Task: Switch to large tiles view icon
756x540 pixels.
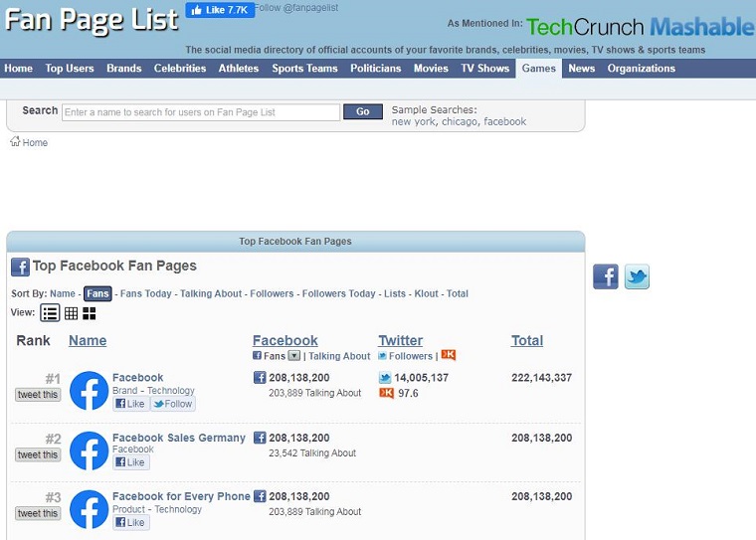Action: [x=90, y=313]
